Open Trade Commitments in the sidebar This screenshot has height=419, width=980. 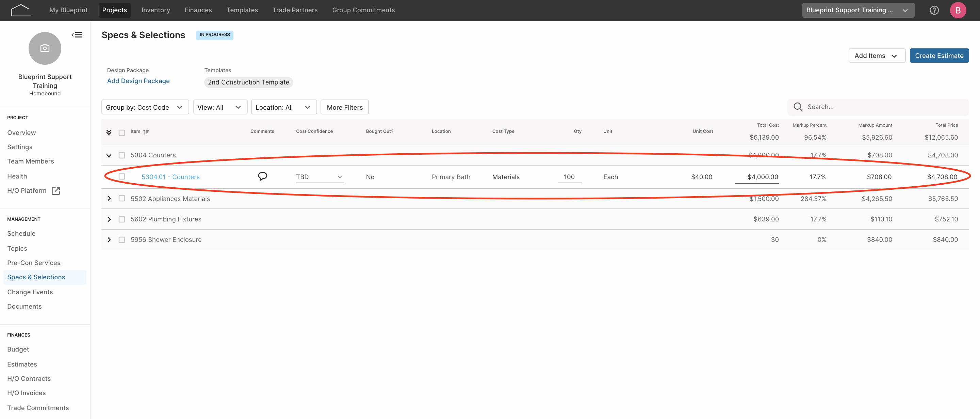tap(38, 408)
